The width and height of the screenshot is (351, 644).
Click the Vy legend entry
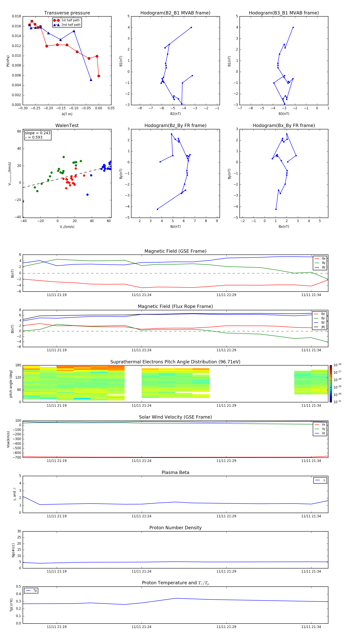coord(320,429)
